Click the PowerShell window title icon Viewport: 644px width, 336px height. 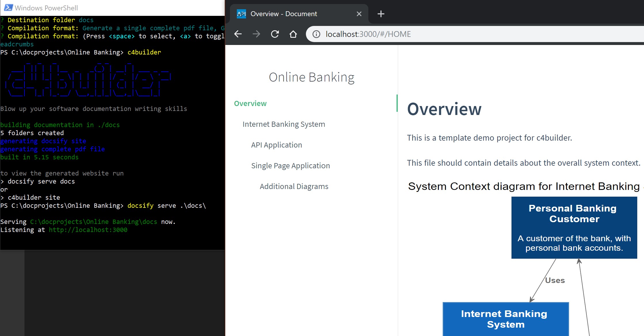click(8, 7)
